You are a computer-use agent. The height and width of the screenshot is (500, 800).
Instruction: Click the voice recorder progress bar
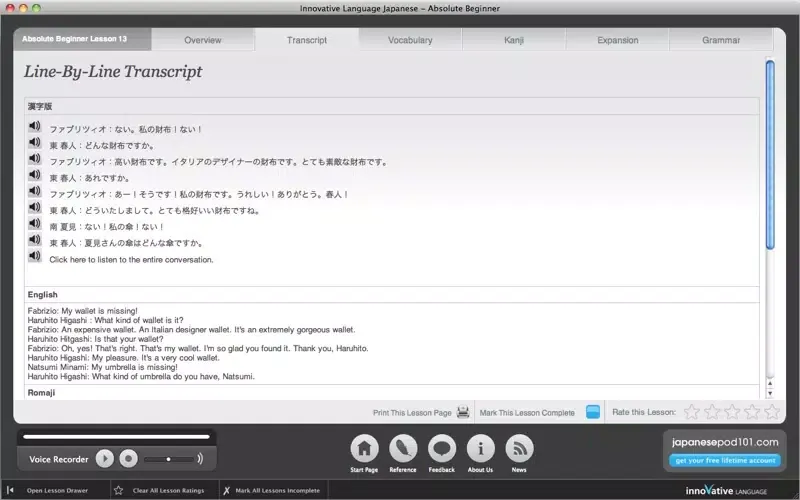pyautogui.click(x=116, y=437)
